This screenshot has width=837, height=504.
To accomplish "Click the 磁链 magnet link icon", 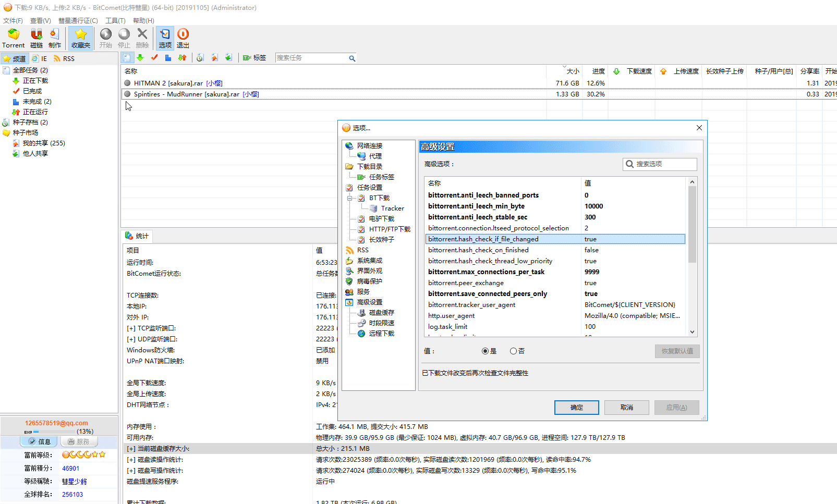I will point(37,39).
